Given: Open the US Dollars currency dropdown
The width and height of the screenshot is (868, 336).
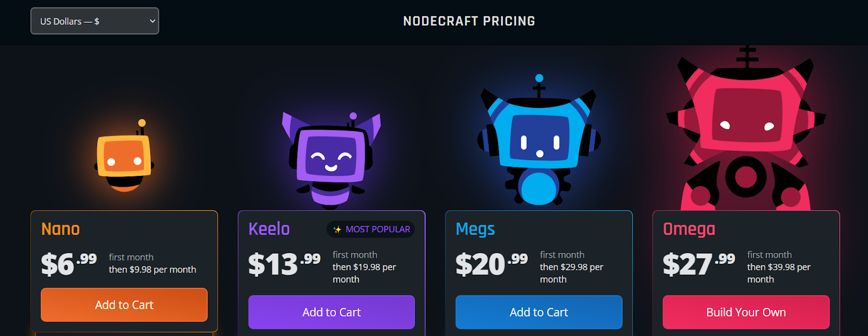Looking at the screenshot, I should pos(94,21).
